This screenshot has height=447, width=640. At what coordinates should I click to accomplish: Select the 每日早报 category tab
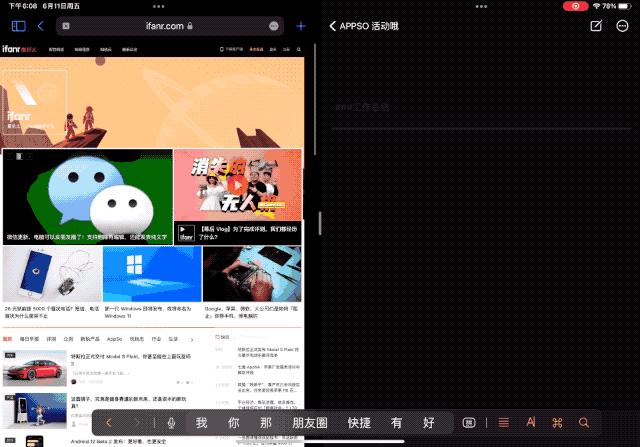click(29, 339)
